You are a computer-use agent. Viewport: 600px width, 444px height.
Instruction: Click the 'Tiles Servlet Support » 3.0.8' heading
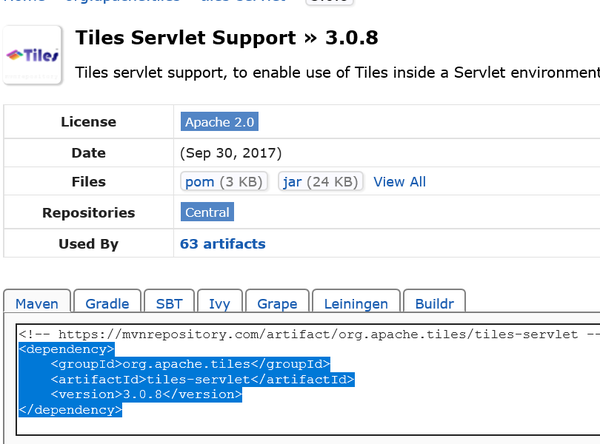pyautogui.click(x=227, y=38)
